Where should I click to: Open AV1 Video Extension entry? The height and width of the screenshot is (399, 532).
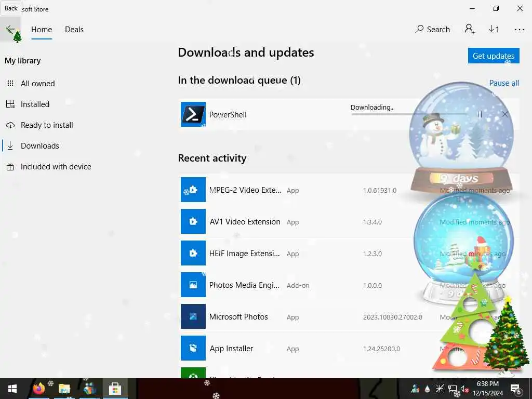245,222
